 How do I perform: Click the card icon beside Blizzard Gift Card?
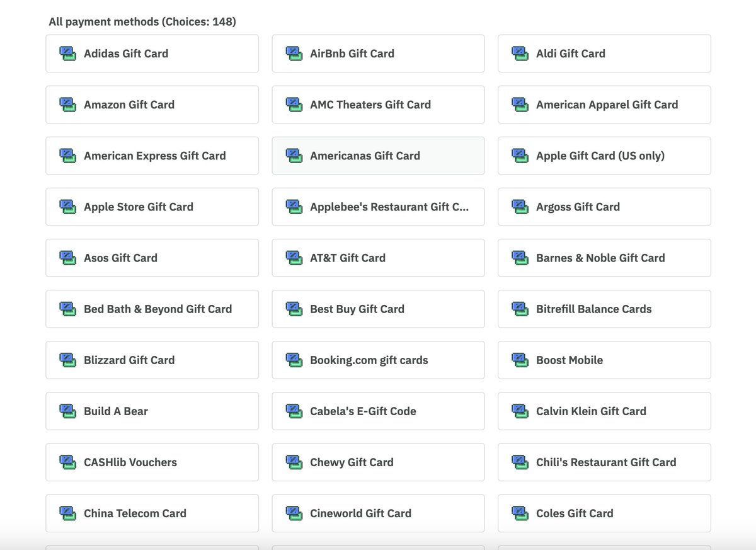67,360
